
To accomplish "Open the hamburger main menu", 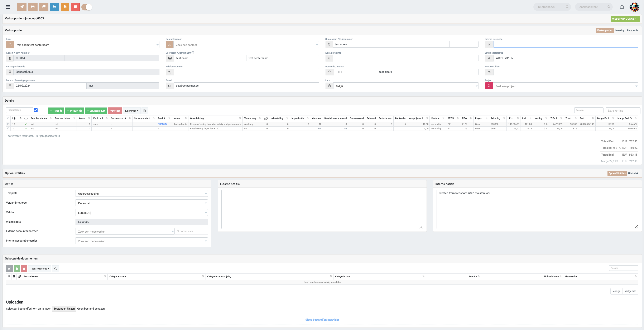I will [8, 7].
